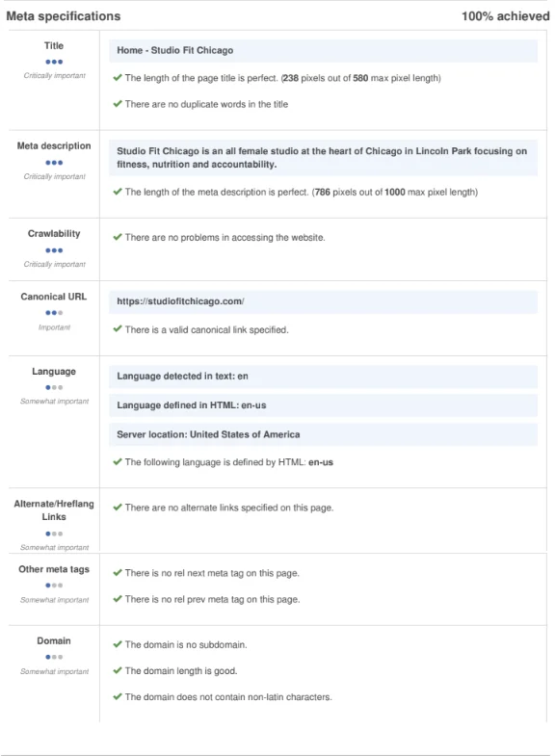Click the checkmark beside no alternate links
This screenshot has width=555, height=756.
coord(118,508)
